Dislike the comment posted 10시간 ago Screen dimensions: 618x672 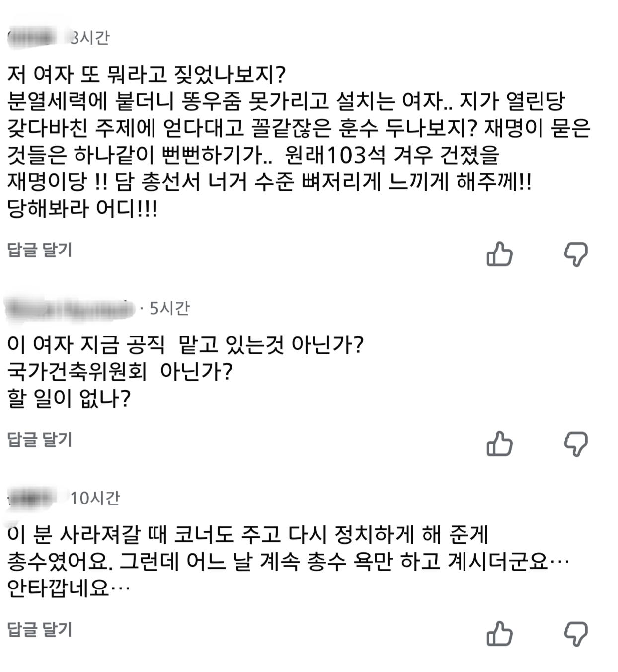pyautogui.click(x=576, y=634)
